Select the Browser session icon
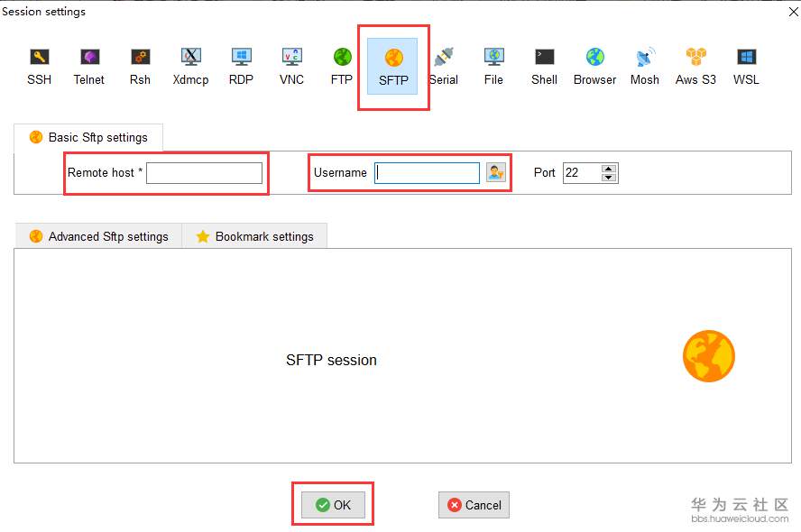The image size is (801, 532). (594, 67)
